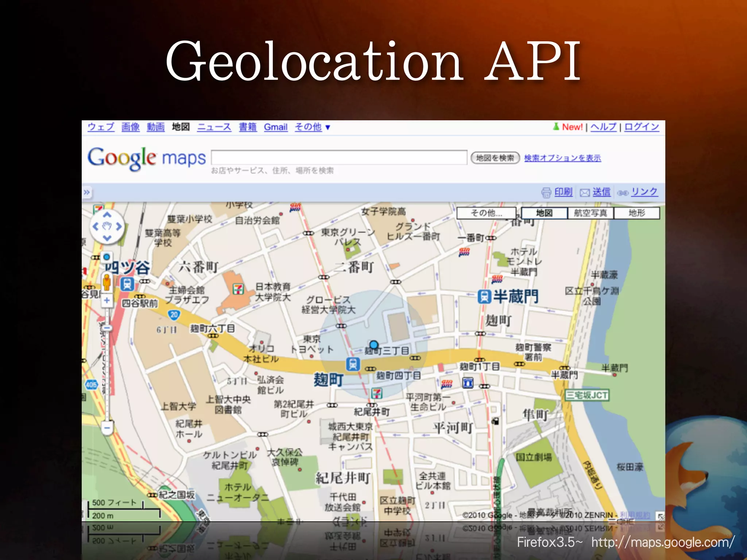Switch map view to 地形 terrain mode
Image resolution: width=747 pixels, height=560 pixels.
point(636,213)
